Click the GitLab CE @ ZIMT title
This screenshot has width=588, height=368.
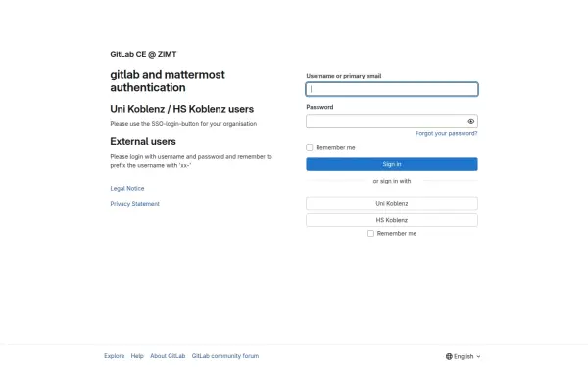pos(143,54)
